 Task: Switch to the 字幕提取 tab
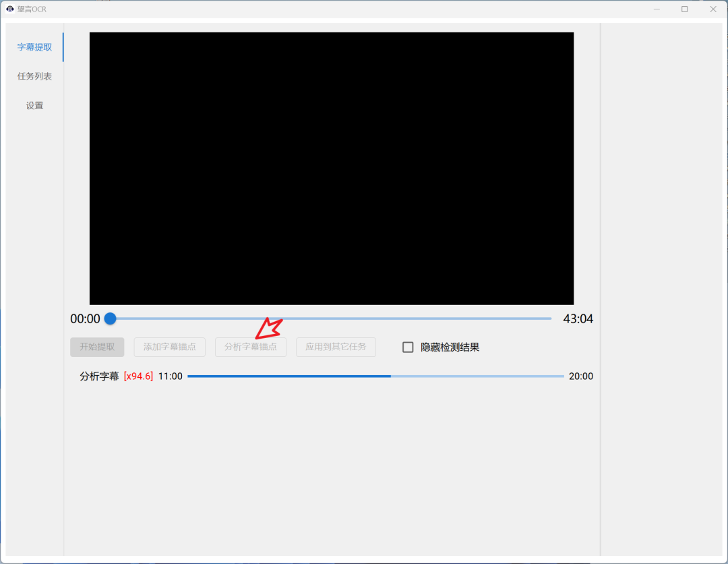(34, 47)
